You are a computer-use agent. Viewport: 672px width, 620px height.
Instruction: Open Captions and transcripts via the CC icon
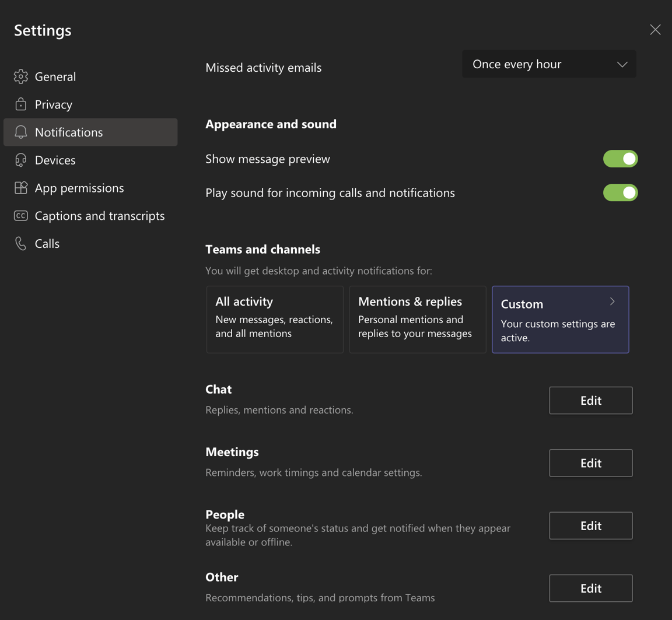pos(21,215)
